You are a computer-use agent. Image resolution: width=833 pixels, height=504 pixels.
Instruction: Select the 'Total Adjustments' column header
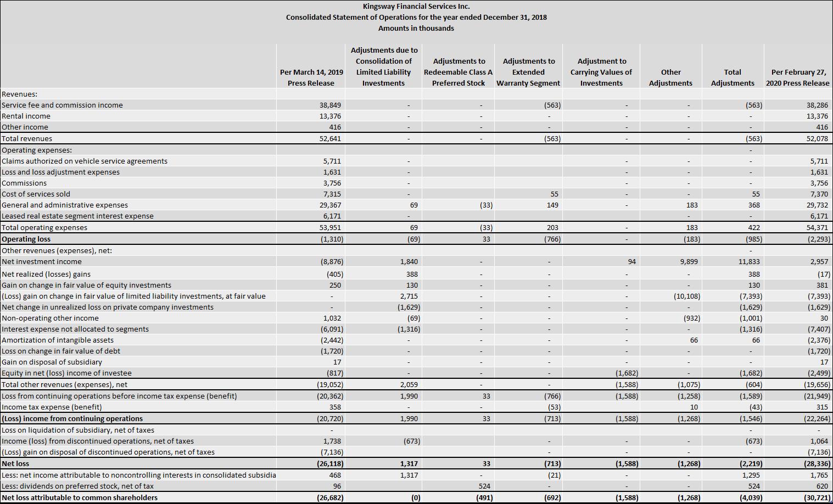pos(733,77)
